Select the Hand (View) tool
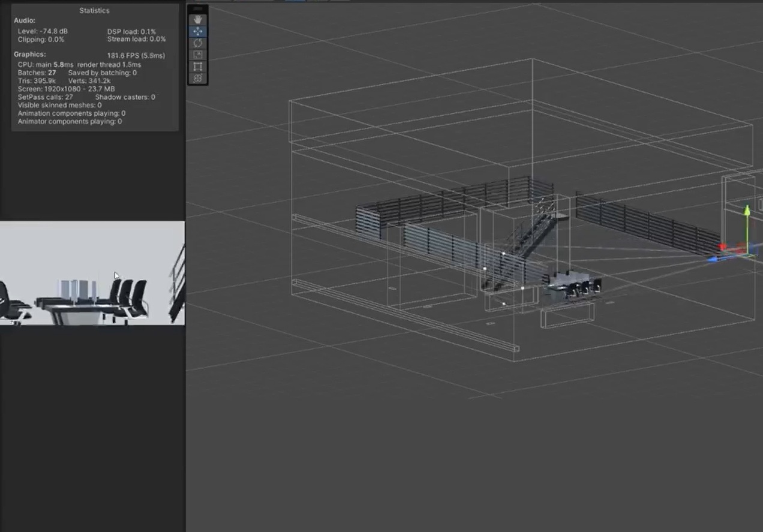This screenshot has height=532, width=763. click(x=197, y=19)
